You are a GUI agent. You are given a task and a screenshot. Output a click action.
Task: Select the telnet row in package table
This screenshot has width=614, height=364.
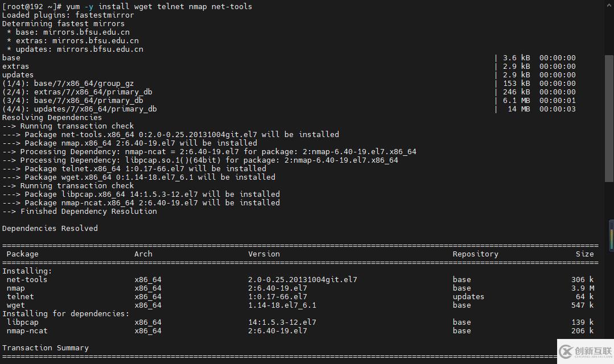pyautogui.click(x=20, y=297)
